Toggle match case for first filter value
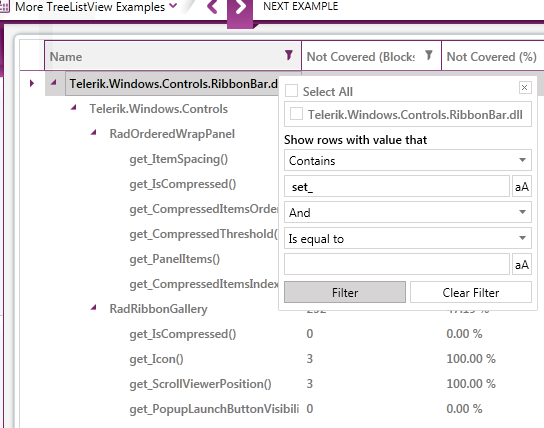This screenshot has width=544, height=428. click(522, 187)
